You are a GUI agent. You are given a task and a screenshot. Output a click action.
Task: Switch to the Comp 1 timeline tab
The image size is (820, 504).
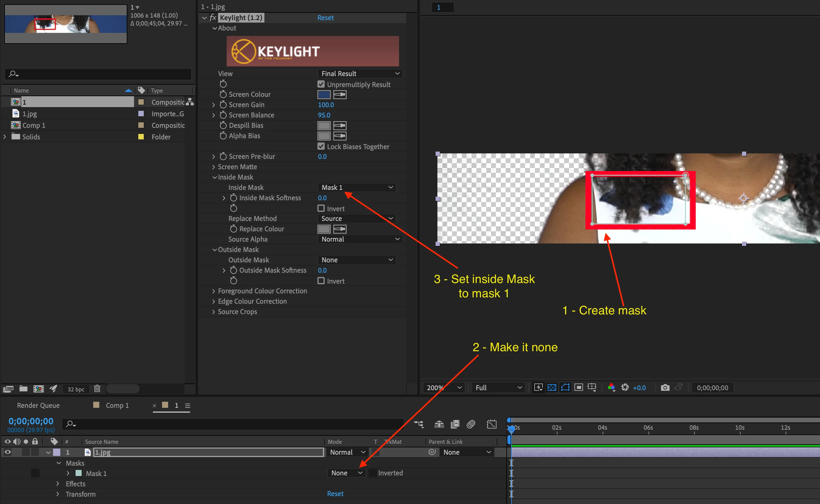pos(117,405)
